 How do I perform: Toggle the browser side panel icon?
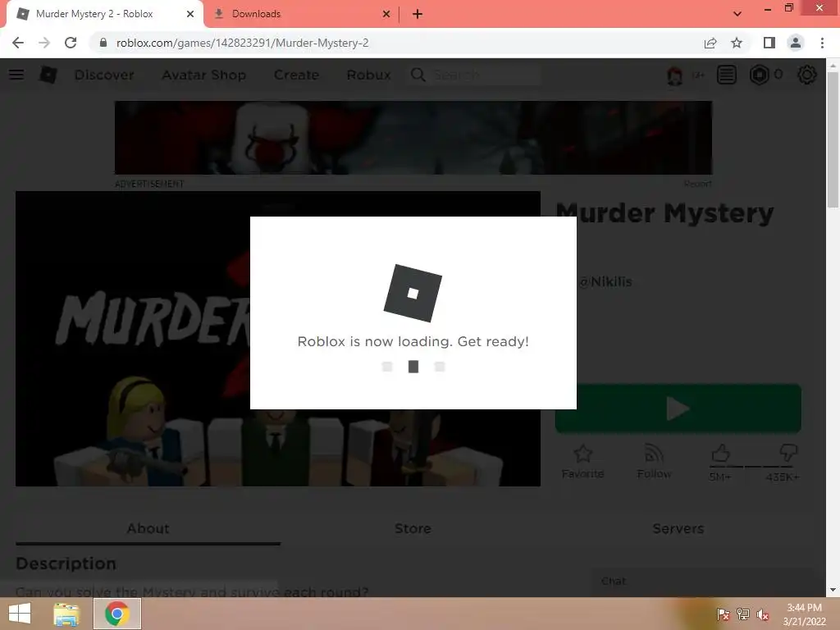click(769, 43)
